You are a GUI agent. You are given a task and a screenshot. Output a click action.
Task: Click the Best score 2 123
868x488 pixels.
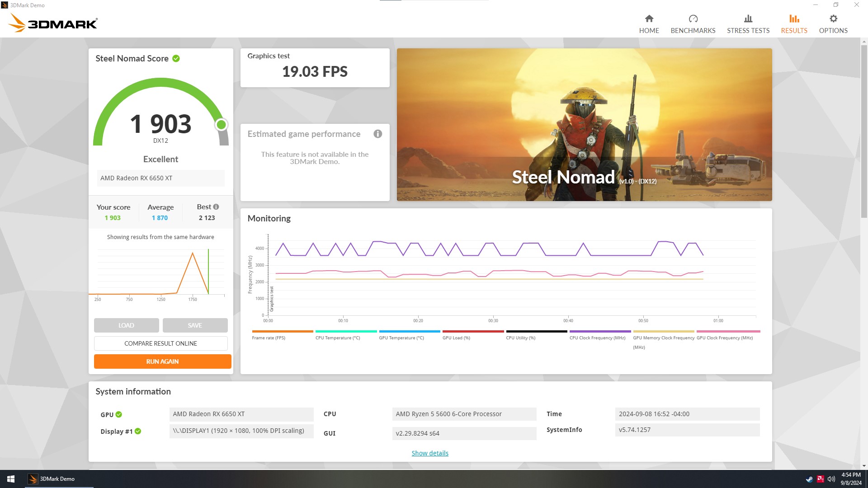[x=207, y=218]
